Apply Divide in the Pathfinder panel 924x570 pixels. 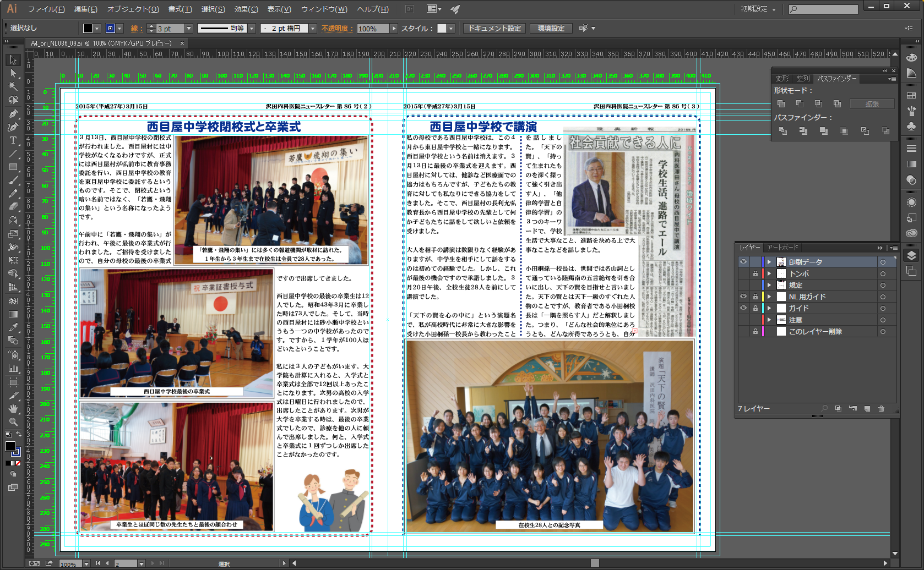point(783,131)
